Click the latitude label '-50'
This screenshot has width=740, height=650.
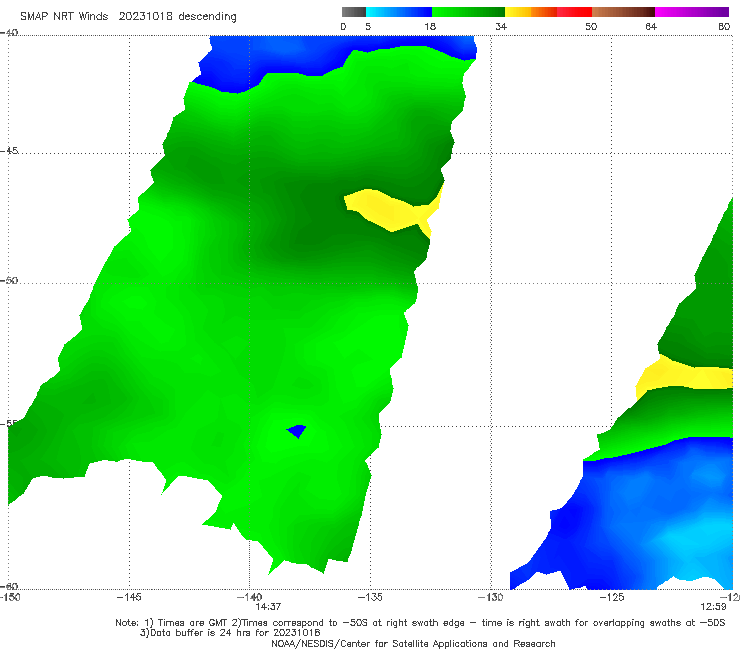coord(9,280)
